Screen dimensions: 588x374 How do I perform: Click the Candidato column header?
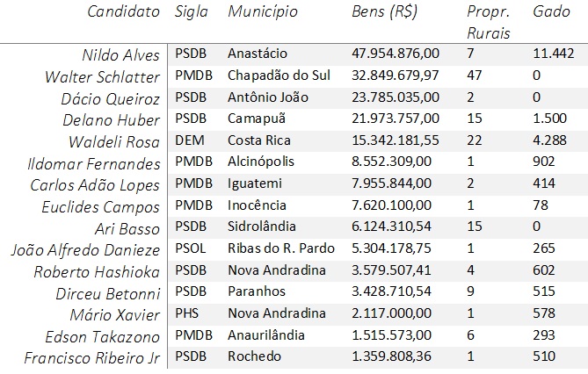123,11
